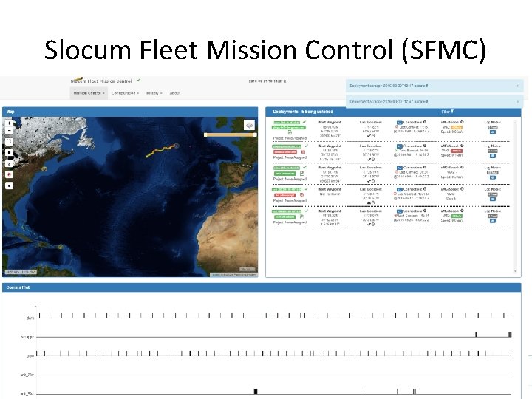Zoom in on the map
Viewport: 532px width, 399px height.
tap(10, 123)
